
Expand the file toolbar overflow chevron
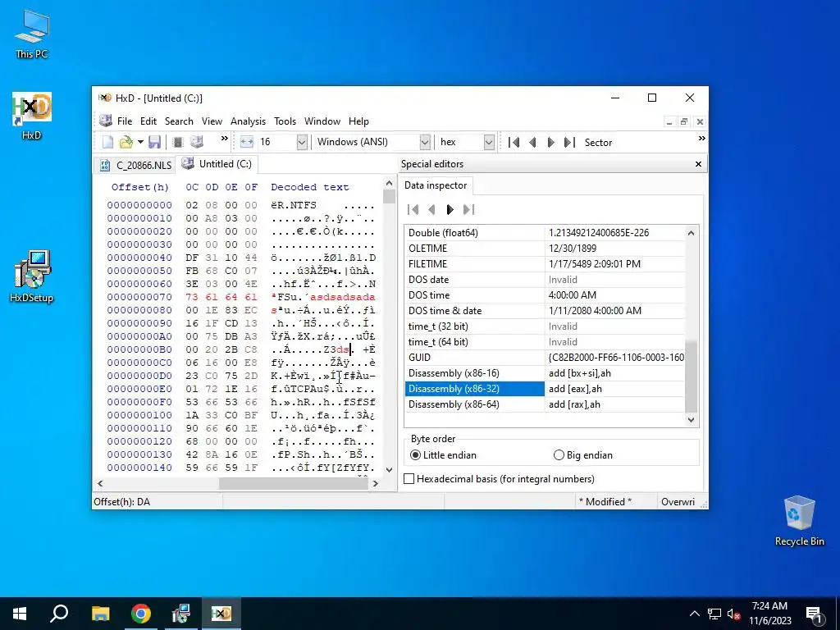coord(225,139)
